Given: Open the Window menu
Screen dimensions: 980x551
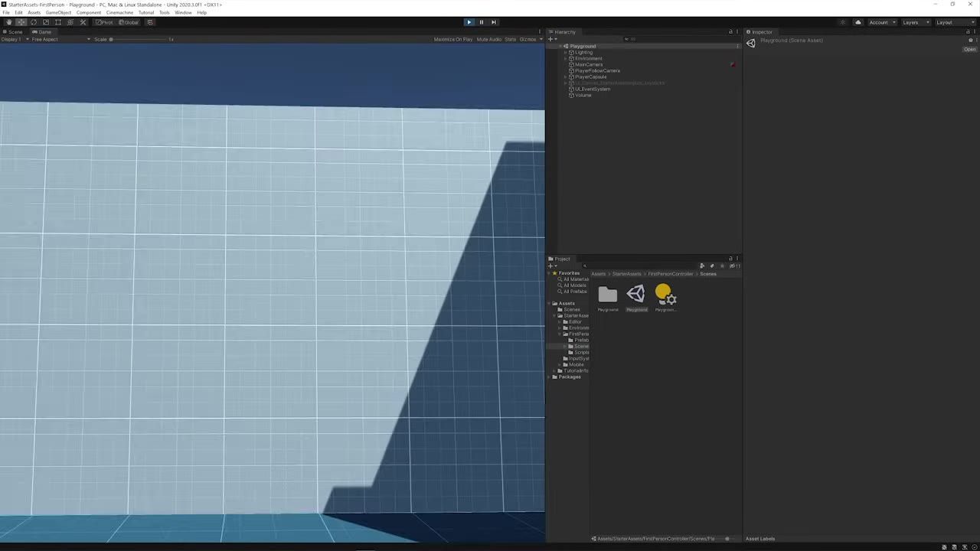Looking at the screenshot, I should coord(183,12).
